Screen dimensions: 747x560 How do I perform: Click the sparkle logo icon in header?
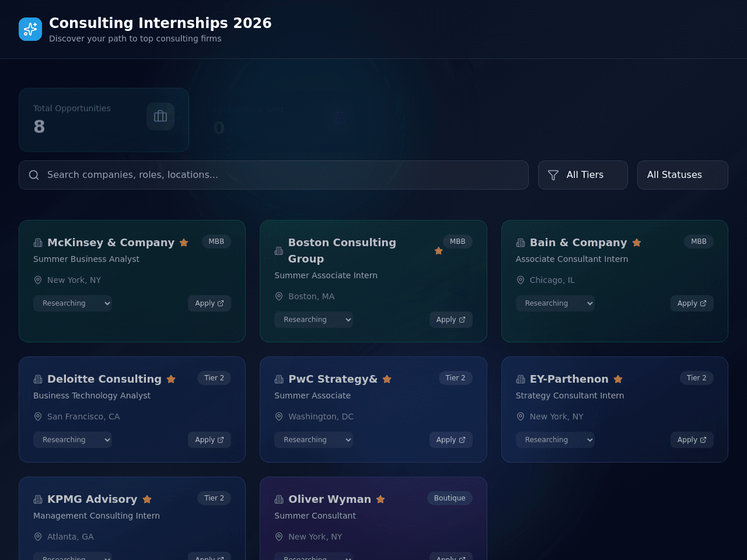[30, 29]
